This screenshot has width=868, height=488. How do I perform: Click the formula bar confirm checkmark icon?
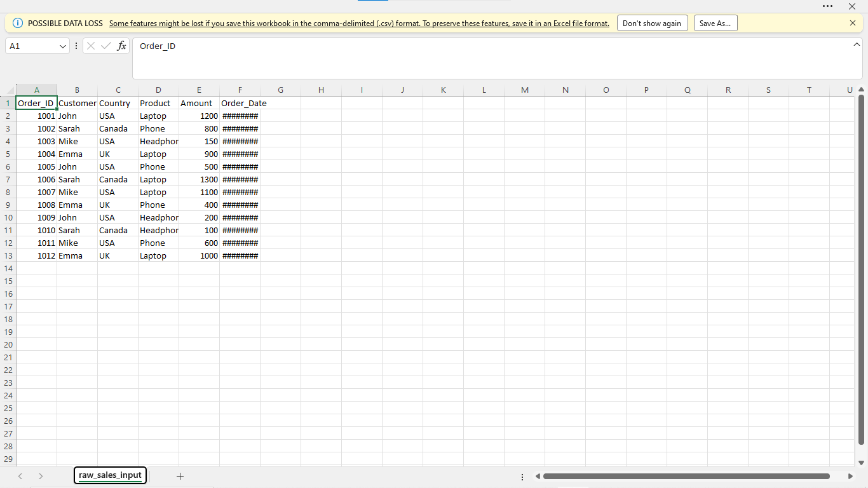point(106,46)
